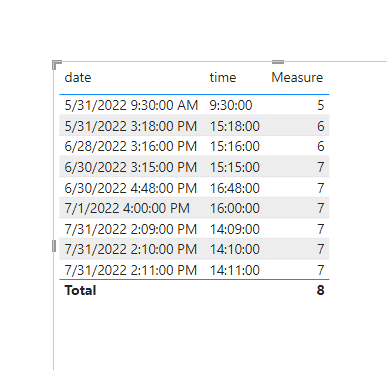Viewport: 387px width, 370px height.
Task: Click time value 16:48:00
Action: pyautogui.click(x=235, y=188)
